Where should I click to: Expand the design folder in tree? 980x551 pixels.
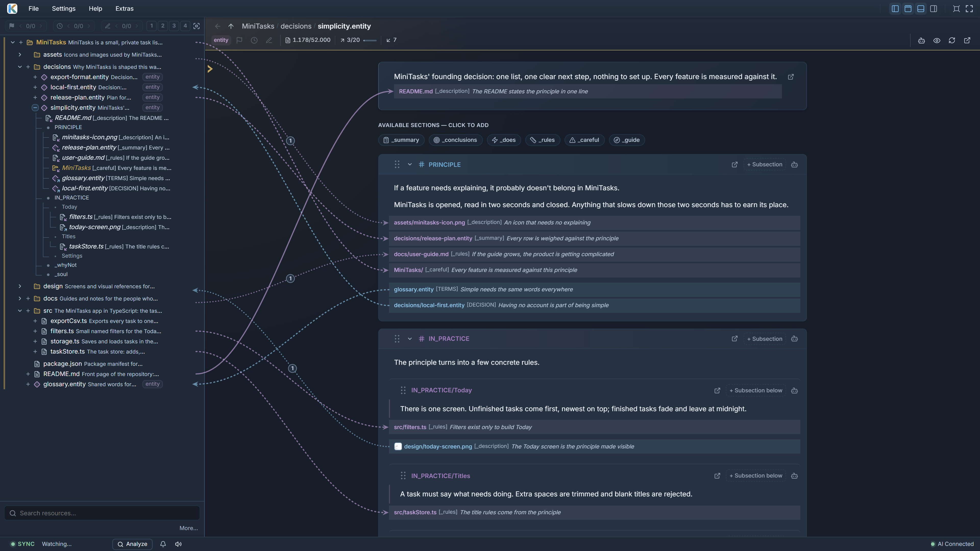pos(20,286)
